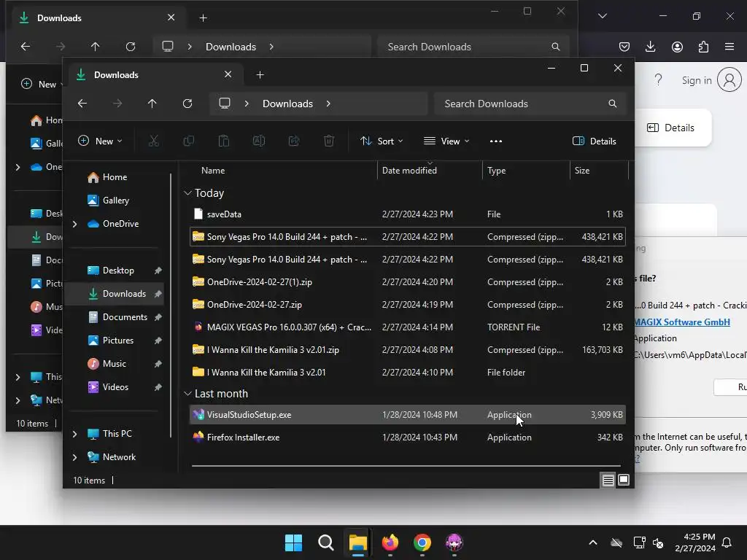Open the notification bell in system tray

[x=727, y=542]
